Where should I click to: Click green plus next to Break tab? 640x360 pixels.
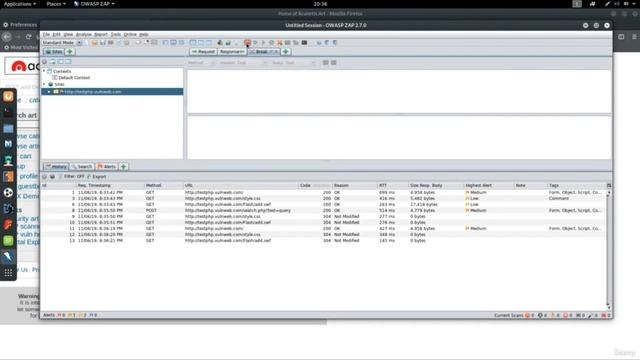click(286, 52)
